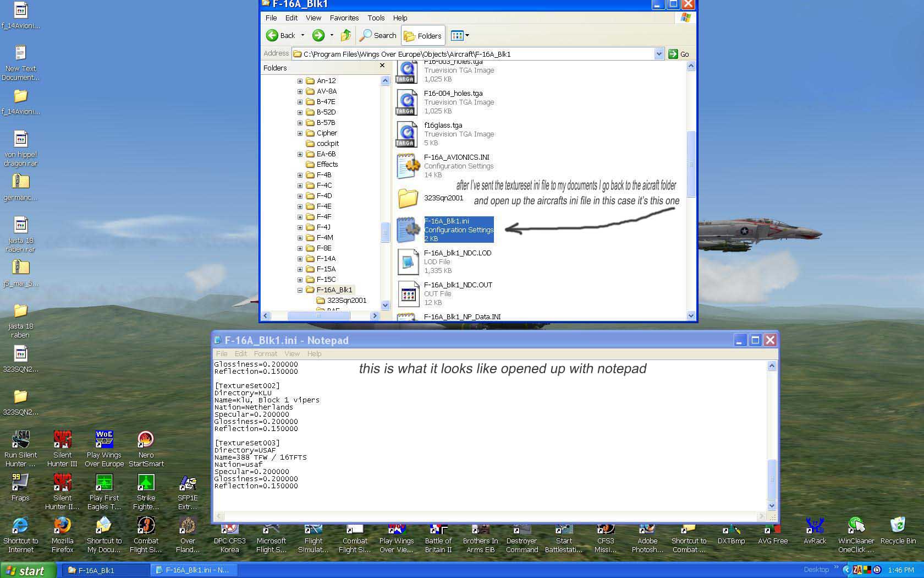Switch to F-16A_Blk1 taskbar button
The height and width of the screenshot is (578, 924).
[105, 570]
